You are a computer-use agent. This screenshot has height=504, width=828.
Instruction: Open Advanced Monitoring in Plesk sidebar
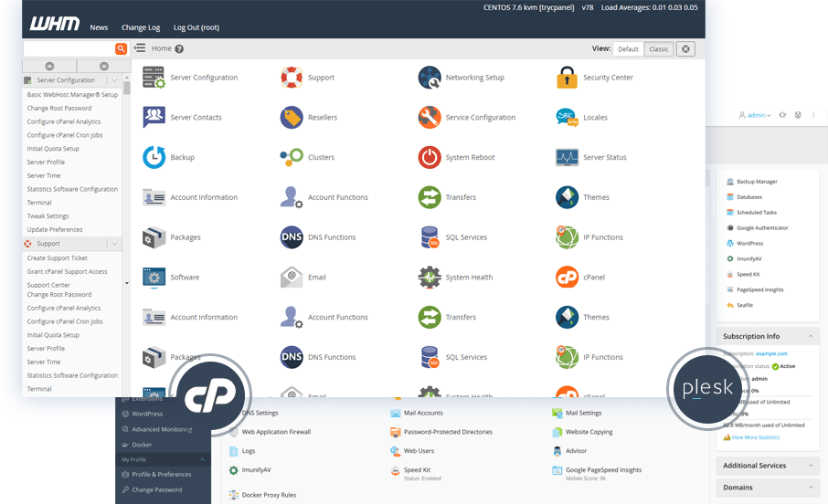162,430
